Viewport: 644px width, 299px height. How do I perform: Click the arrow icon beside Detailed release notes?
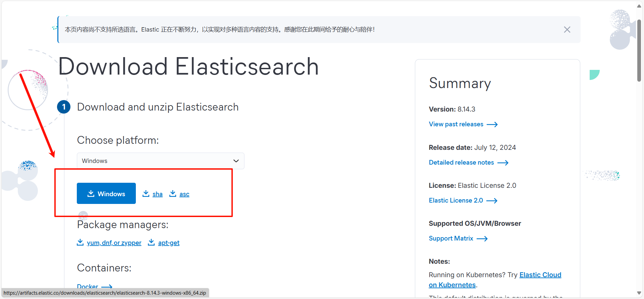(503, 163)
